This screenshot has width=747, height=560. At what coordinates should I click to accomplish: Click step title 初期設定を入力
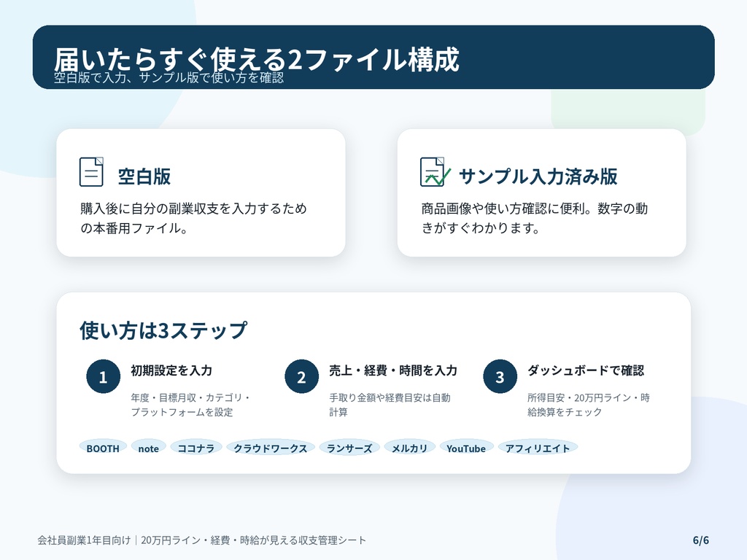click(171, 370)
